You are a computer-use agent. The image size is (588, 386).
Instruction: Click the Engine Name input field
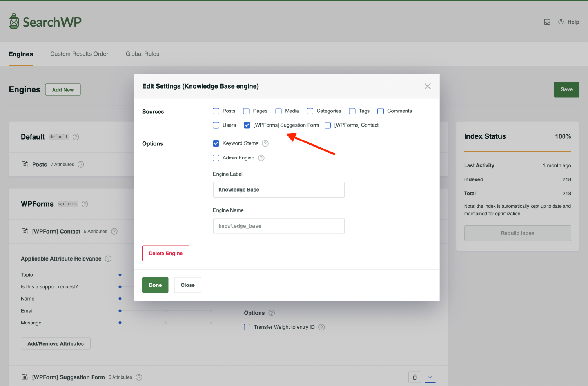[279, 226]
